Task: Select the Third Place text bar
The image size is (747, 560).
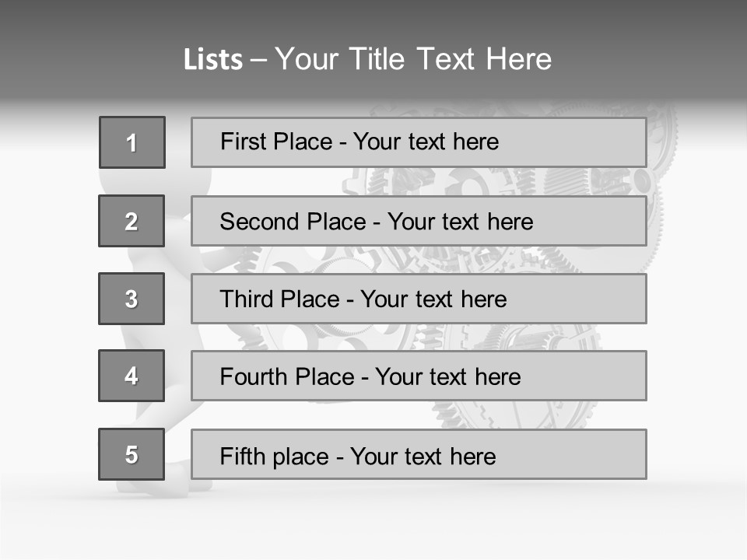Action: 419,299
